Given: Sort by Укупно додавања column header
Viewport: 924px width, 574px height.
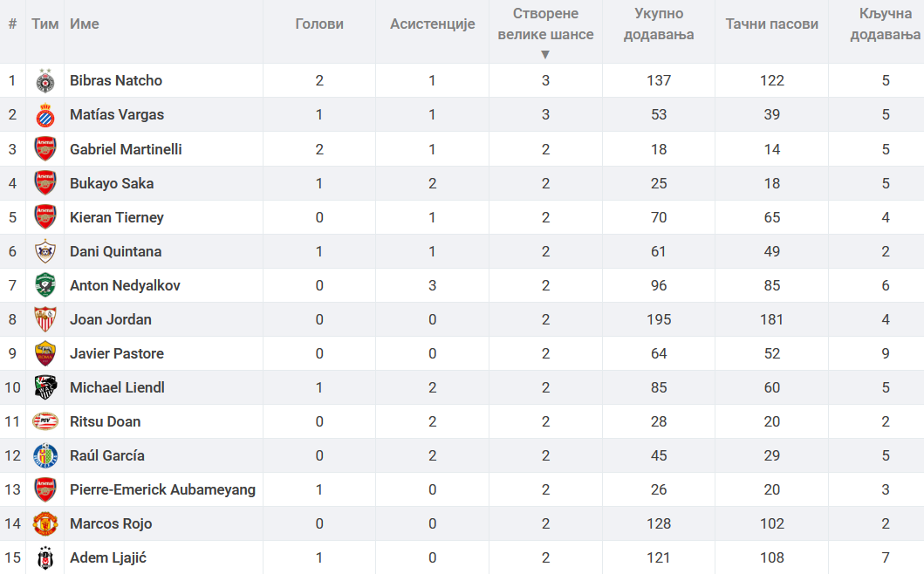Looking at the screenshot, I should (x=659, y=24).
